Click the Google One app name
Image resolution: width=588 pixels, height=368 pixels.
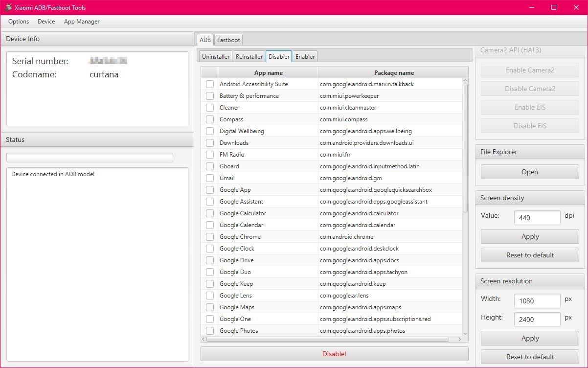(235, 319)
